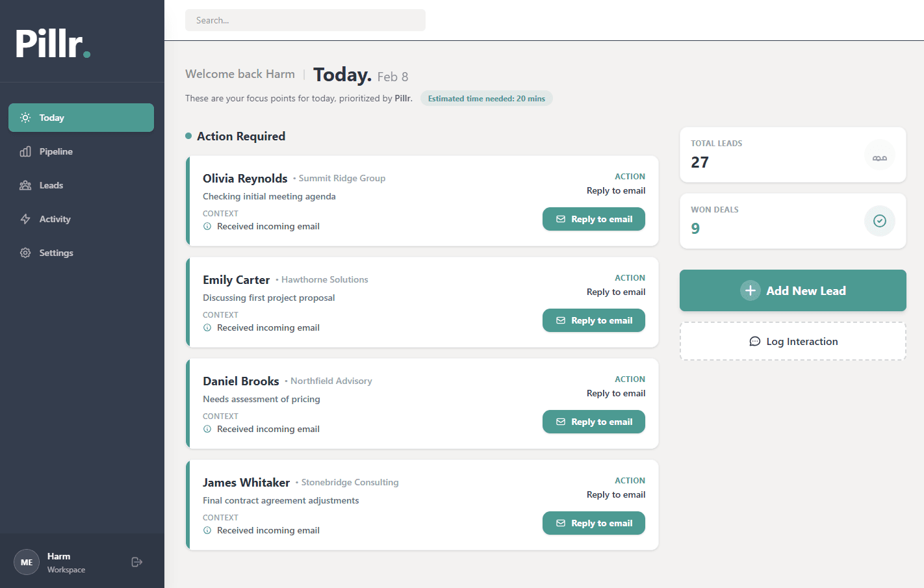924x588 pixels.
Task: Open Activity using the lightning bolt icon
Action: pyautogui.click(x=25, y=219)
